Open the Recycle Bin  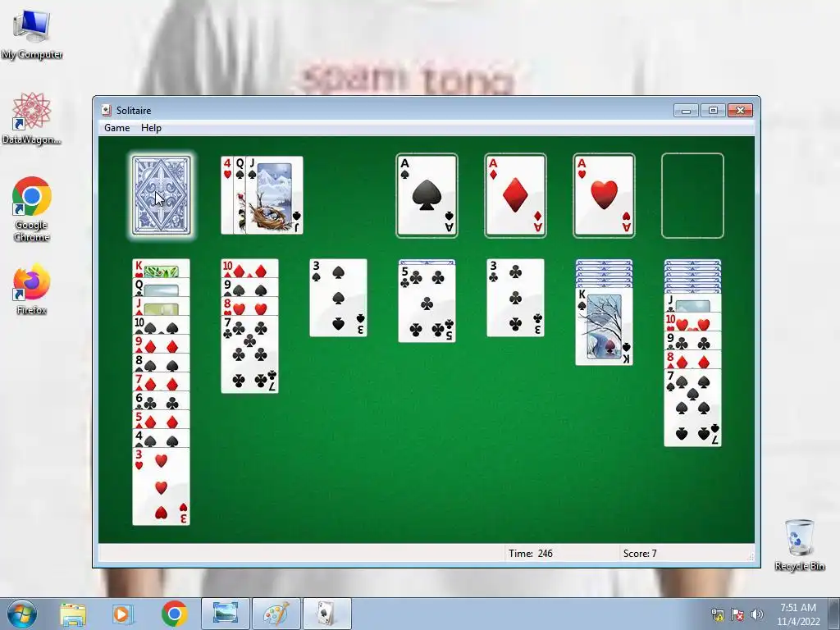pyautogui.click(x=799, y=545)
